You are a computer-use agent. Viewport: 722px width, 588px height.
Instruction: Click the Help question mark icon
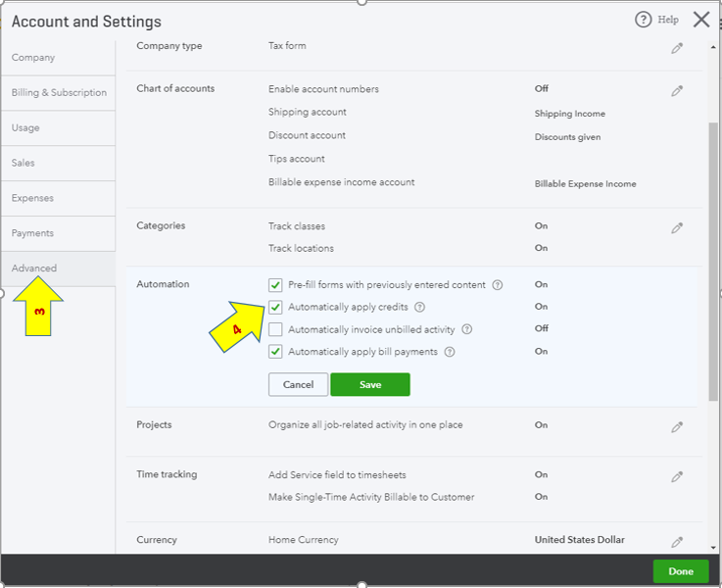pos(644,20)
